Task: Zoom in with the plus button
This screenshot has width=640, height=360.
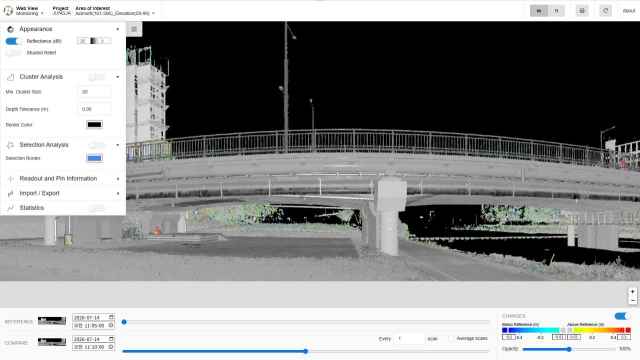Action: 632,291
